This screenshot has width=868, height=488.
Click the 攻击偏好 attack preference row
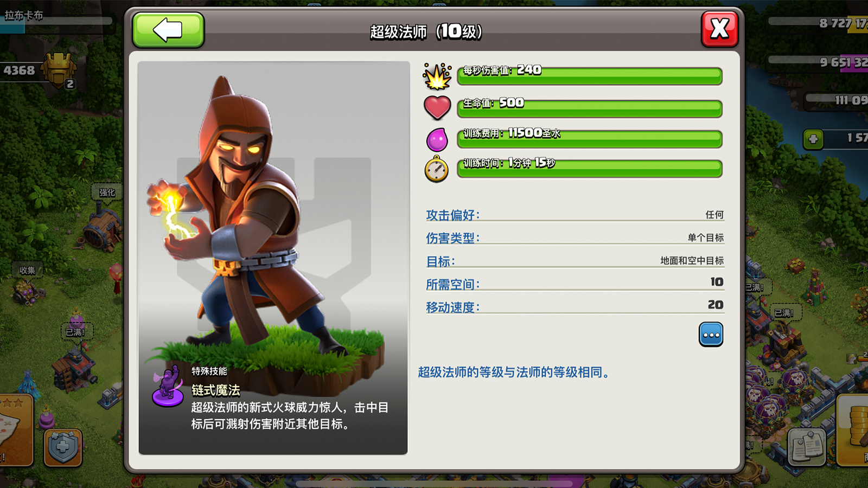click(x=575, y=215)
